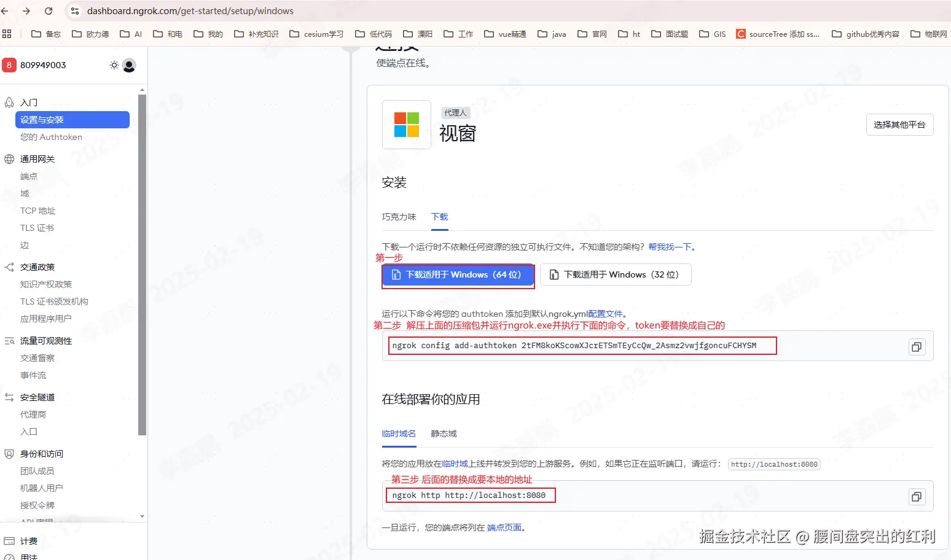The width and height of the screenshot is (951, 560).
Task: Open 应用程序用户 sidebar item
Action: tap(46, 319)
